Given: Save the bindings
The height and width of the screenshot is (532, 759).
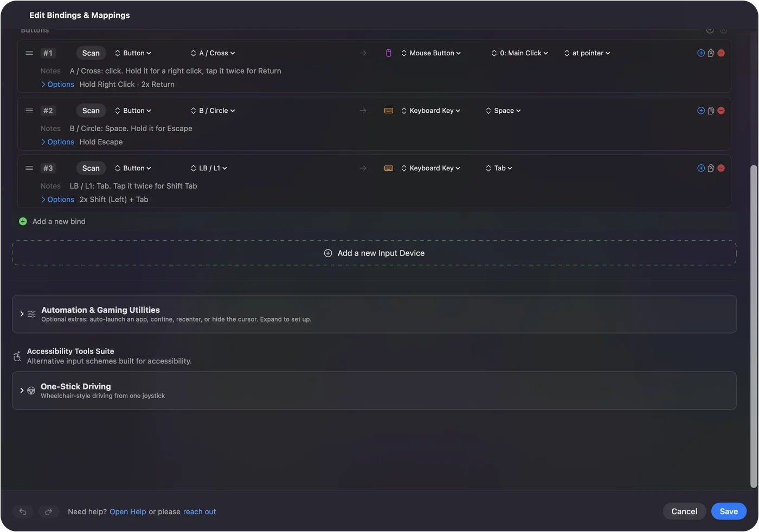Looking at the screenshot, I should click(729, 511).
